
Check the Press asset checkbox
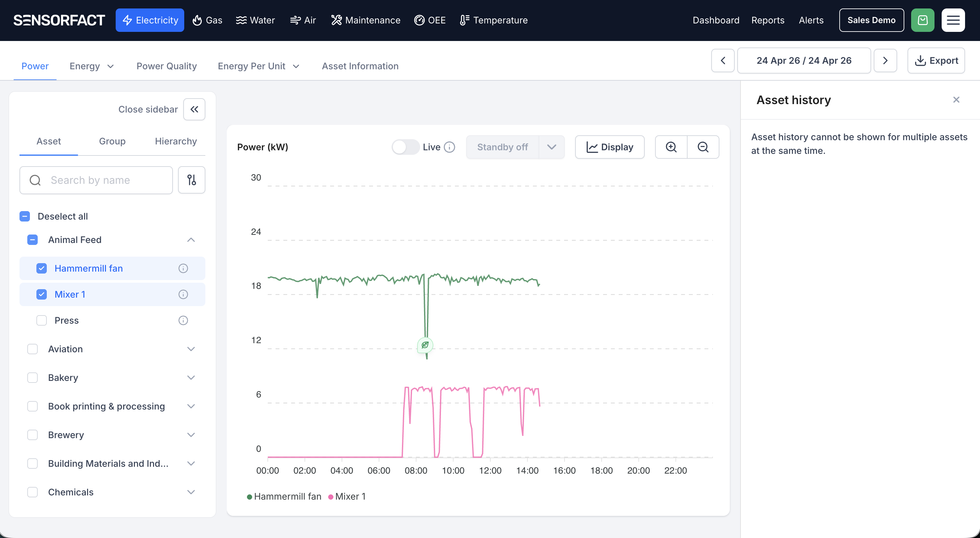click(42, 320)
